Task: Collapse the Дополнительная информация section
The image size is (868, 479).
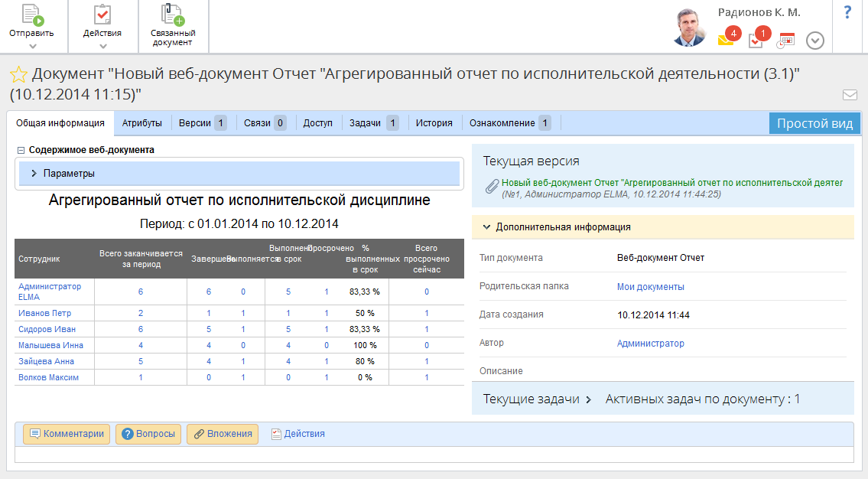Action: [x=486, y=227]
